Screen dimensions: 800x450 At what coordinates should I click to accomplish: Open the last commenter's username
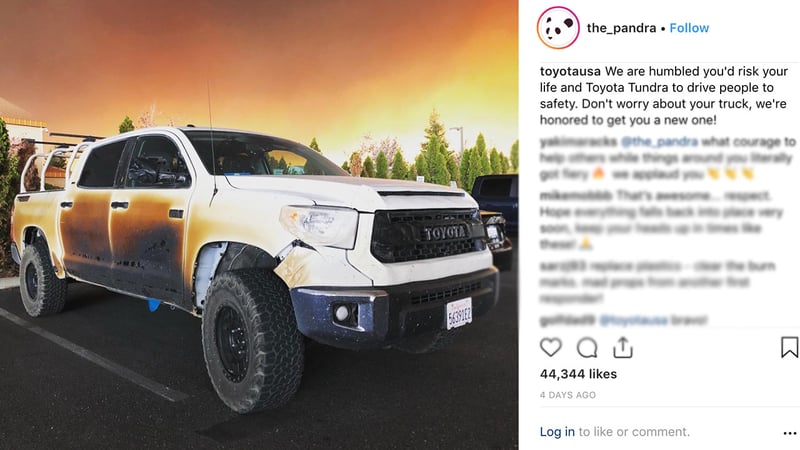tap(567, 320)
